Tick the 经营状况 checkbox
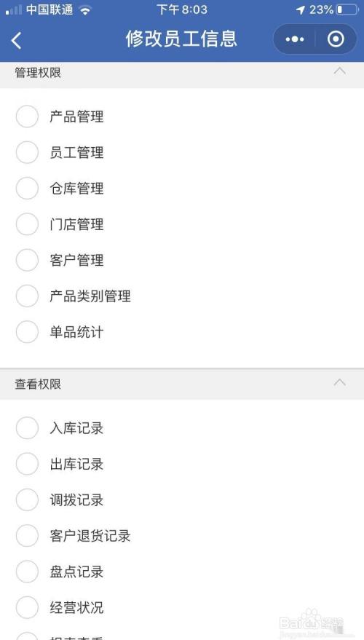 (27, 607)
